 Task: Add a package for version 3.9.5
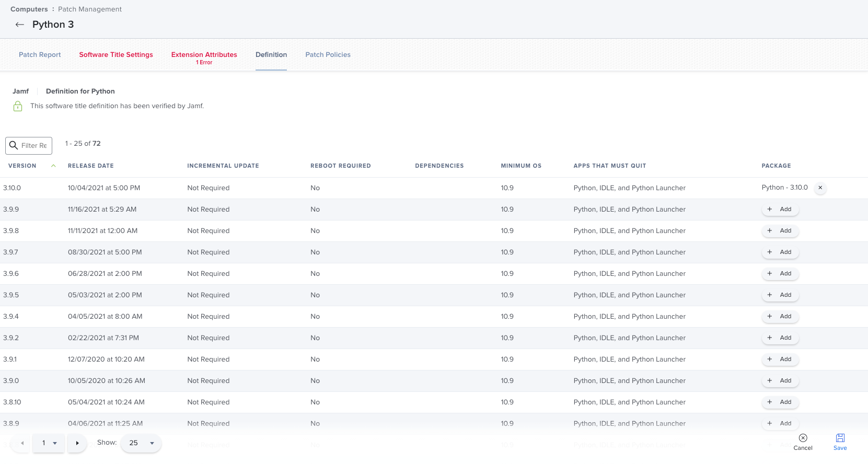tap(780, 295)
